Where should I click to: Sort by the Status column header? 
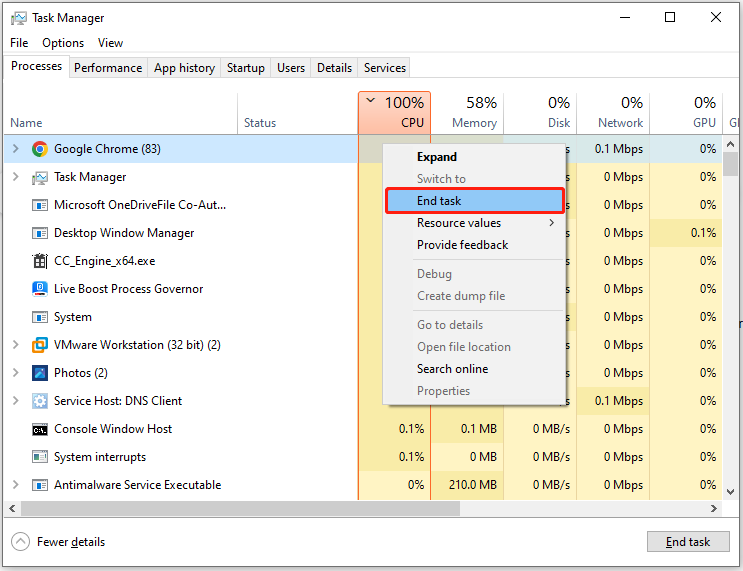click(298, 114)
